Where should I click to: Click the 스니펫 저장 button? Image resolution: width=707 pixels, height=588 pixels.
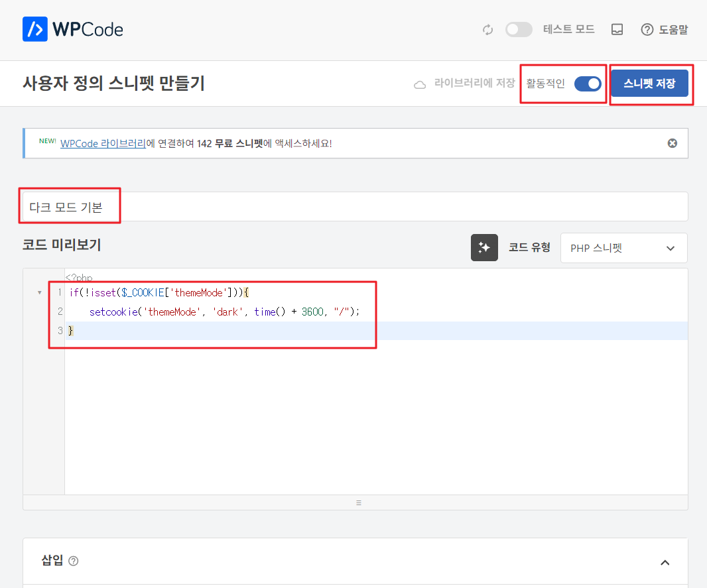pos(649,84)
